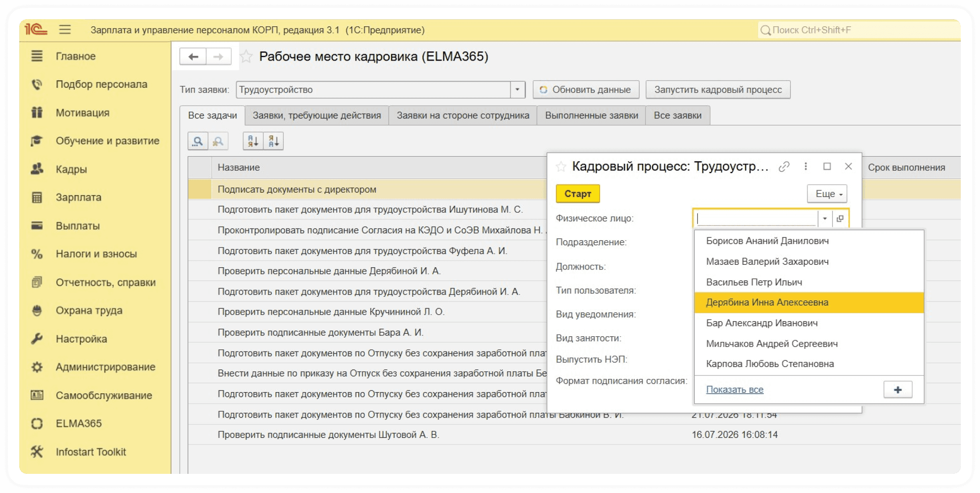Viewport: 980px width, 493px height.
Task: Open the Infostart Toolkit section
Action: tap(91, 452)
